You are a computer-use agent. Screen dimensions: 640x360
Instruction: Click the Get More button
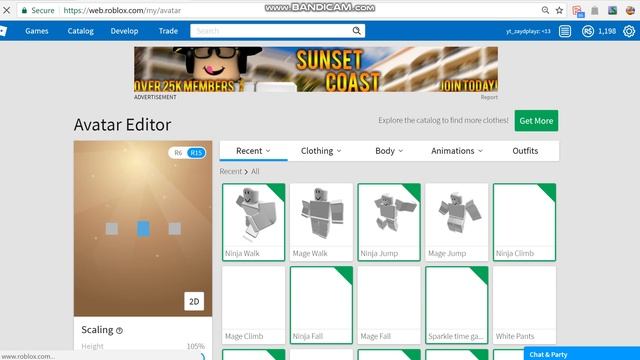tap(536, 121)
